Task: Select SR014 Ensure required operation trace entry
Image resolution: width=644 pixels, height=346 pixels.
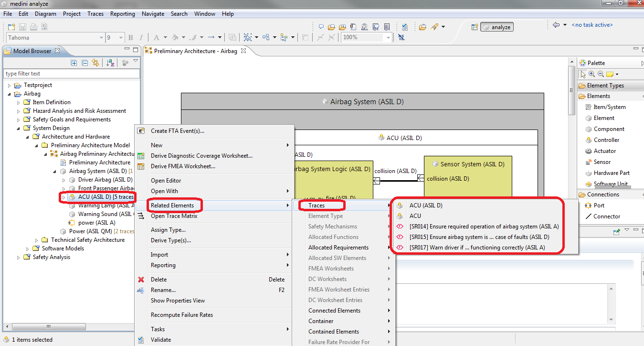Action: [x=484, y=227]
